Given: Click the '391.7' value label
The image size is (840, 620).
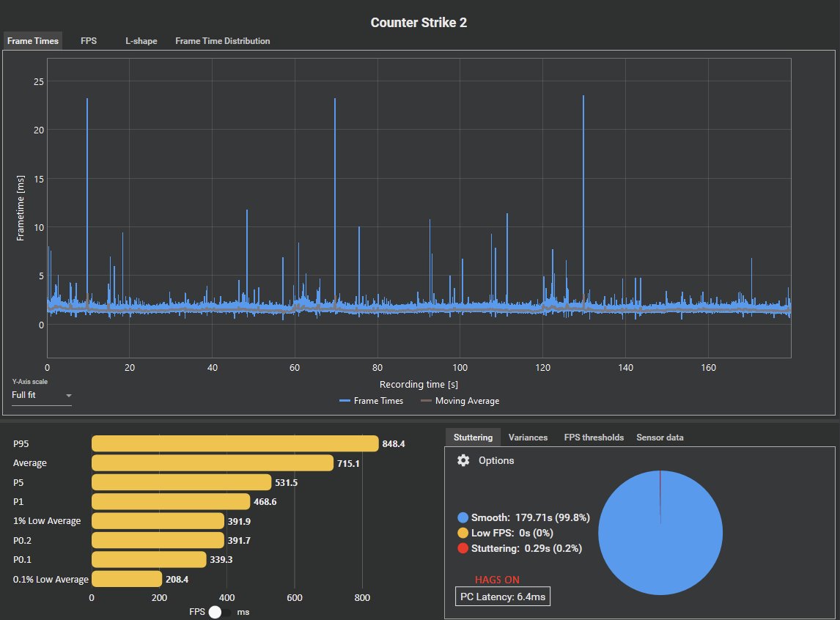Looking at the screenshot, I should [x=239, y=541].
